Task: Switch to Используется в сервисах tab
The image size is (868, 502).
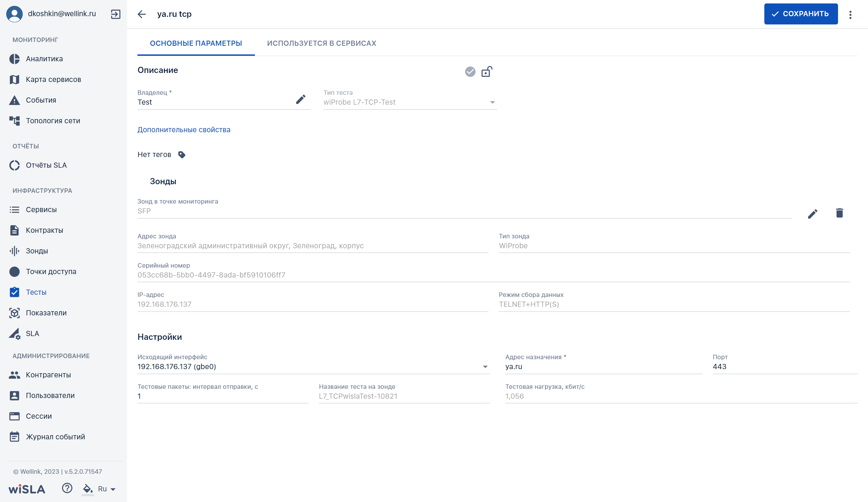Action: coord(321,43)
